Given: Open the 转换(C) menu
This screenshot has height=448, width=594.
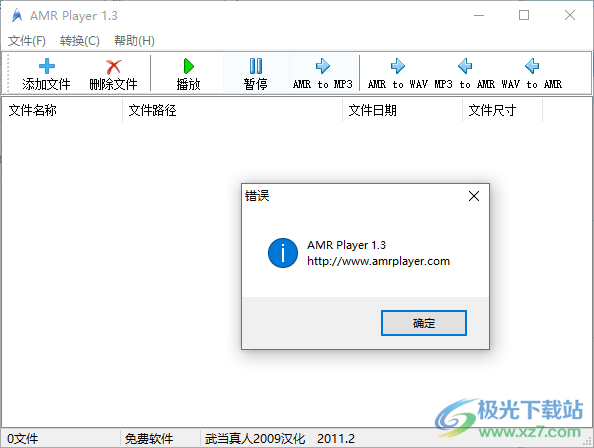Looking at the screenshot, I should (80, 41).
